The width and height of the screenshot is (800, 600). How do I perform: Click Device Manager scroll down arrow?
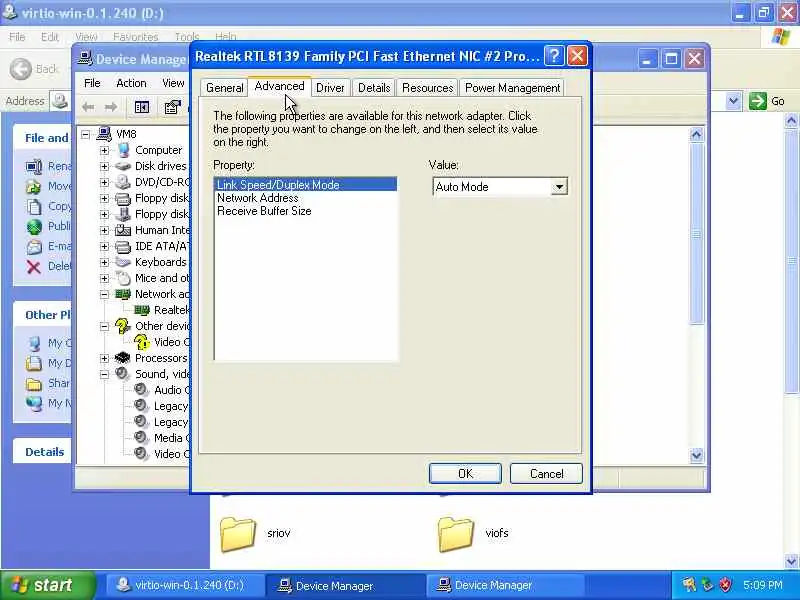pyautogui.click(x=696, y=455)
